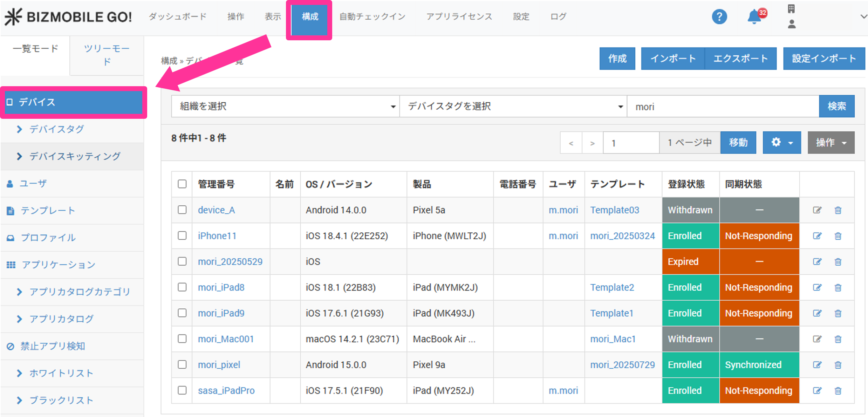Expand the デバイスタグ sidebar item
This screenshot has height=417, width=868.
point(56,129)
